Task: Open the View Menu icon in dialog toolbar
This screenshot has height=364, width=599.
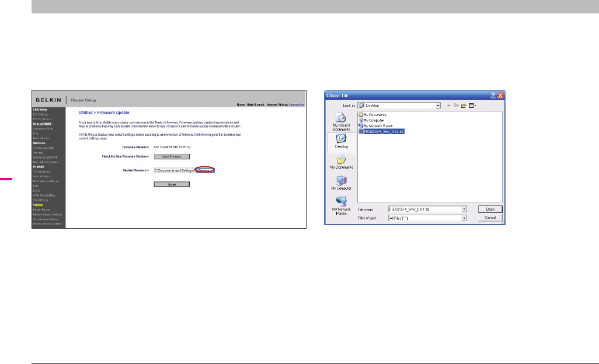Action: tap(472, 106)
